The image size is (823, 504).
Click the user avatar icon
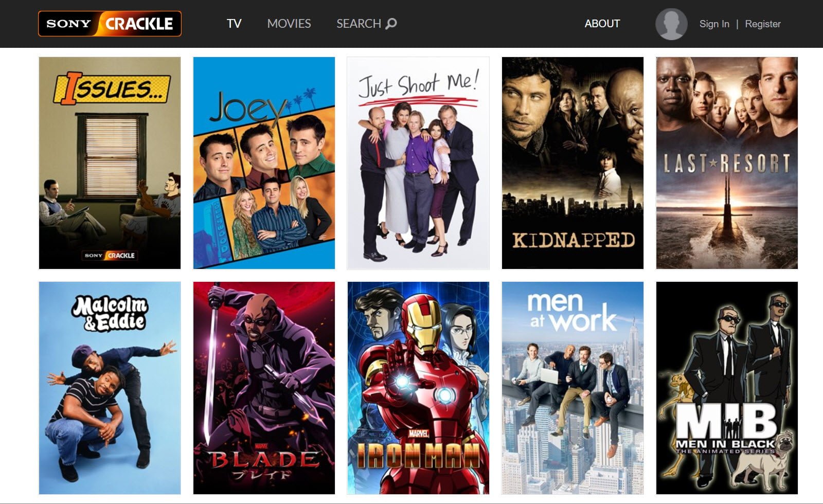coord(671,24)
